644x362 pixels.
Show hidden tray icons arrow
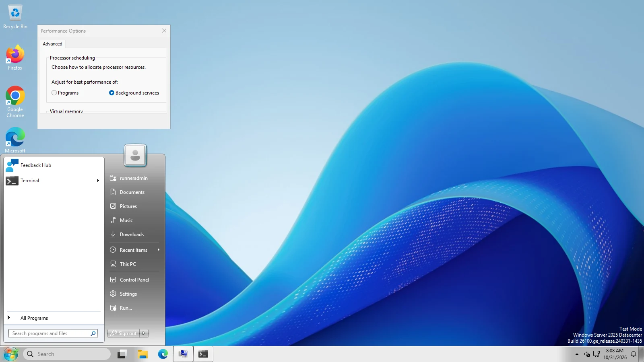(577, 354)
